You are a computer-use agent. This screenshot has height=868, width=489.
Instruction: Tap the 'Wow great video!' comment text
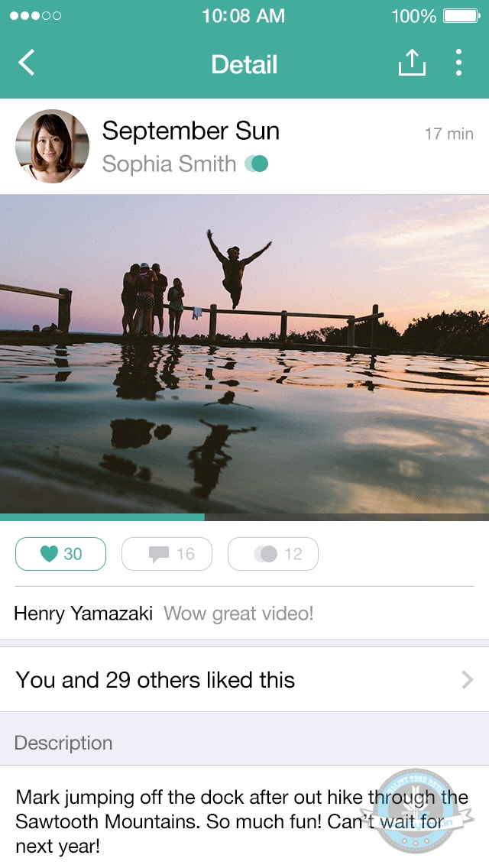pos(238,614)
